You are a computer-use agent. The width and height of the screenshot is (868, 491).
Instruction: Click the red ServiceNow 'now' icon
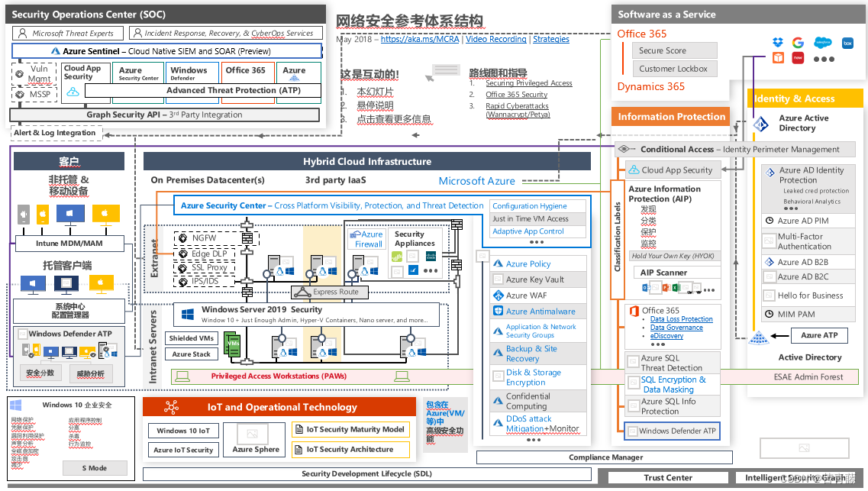coord(798,58)
